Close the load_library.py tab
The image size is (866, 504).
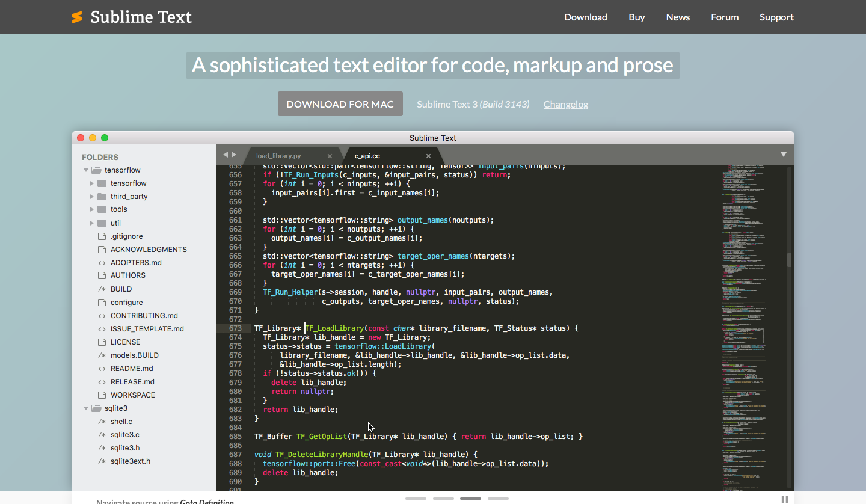pyautogui.click(x=330, y=156)
